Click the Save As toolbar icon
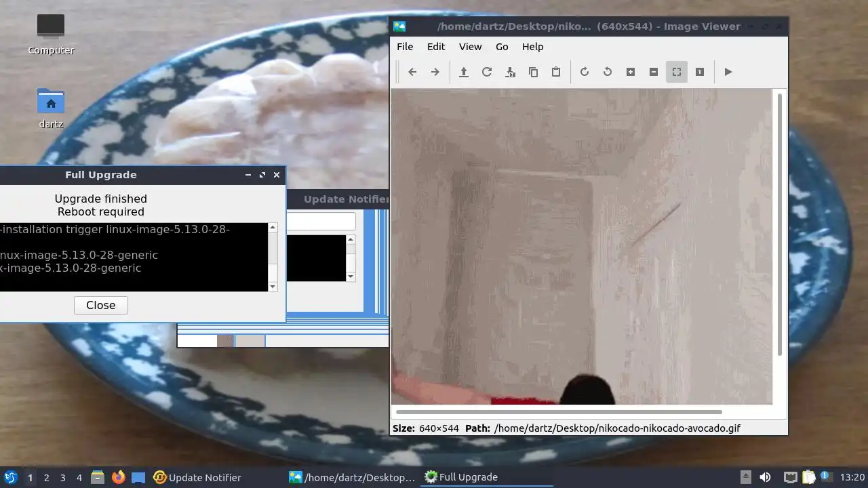 (x=510, y=72)
